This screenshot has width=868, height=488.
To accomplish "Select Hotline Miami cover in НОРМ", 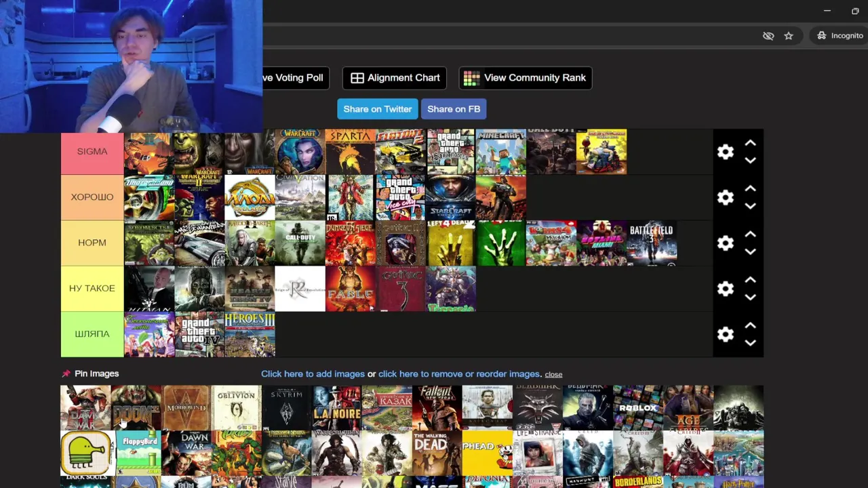I will tap(601, 243).
